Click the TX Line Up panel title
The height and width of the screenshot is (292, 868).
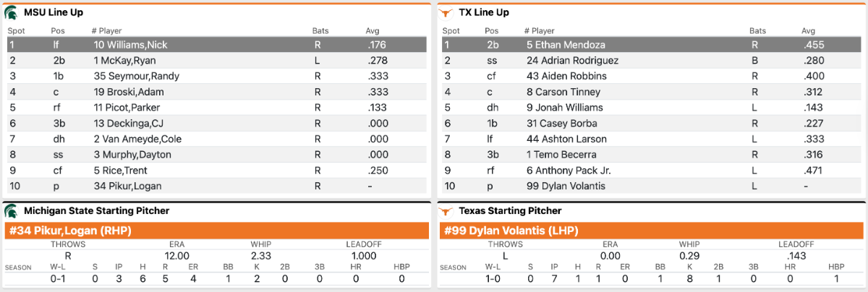pos(484,12)
